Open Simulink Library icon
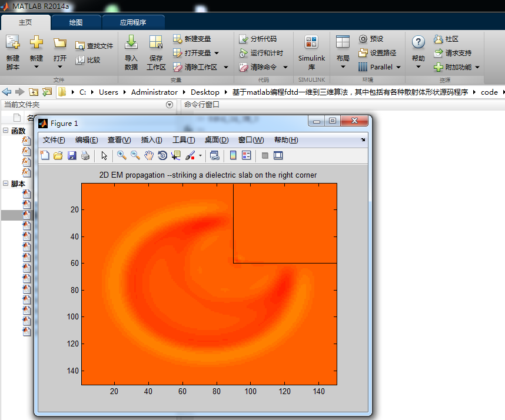 311,42
